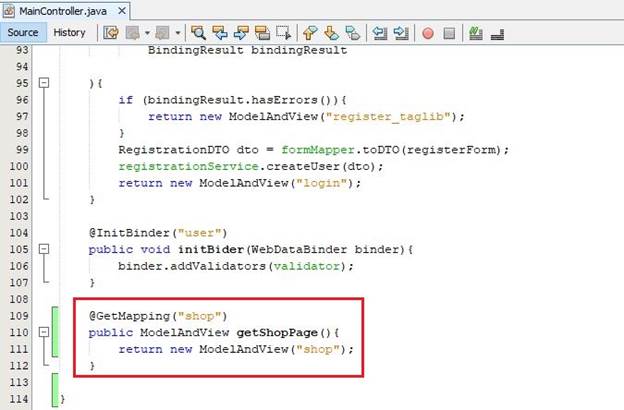Image resolution: width=624 pixels, height=410 pixels.
Task: Click the Forward navigation icon
Action: [x=162, y=33]
